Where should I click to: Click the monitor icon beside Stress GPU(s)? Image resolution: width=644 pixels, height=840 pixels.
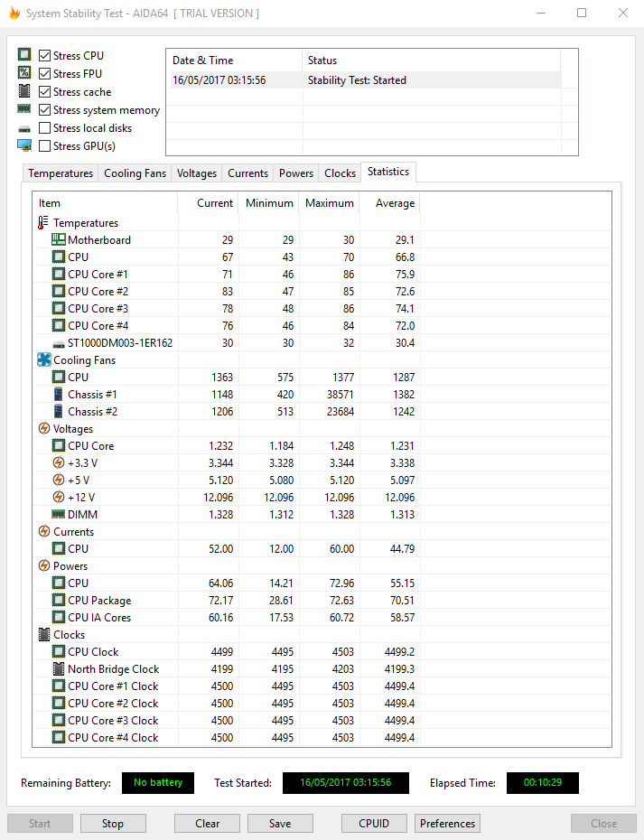click(24, 145)
